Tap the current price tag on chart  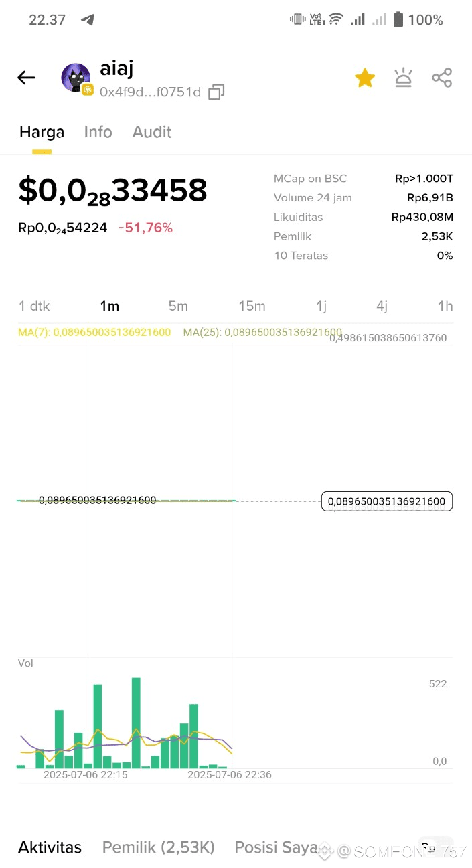(387, 501)
